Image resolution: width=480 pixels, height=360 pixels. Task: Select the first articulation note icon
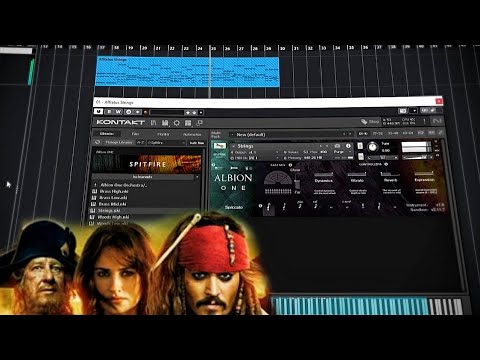tap(268, 207)
